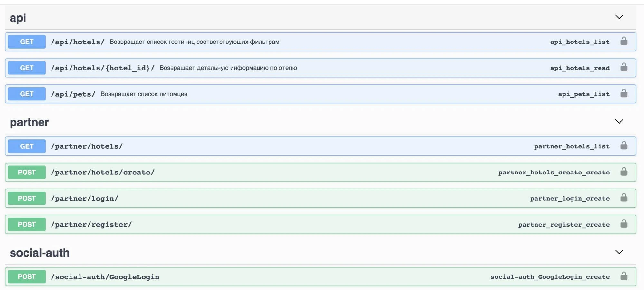Click the lock icon for partner_register_create
Image resolution: width=644 pixels, height=290 pixels.
(624, 224)
